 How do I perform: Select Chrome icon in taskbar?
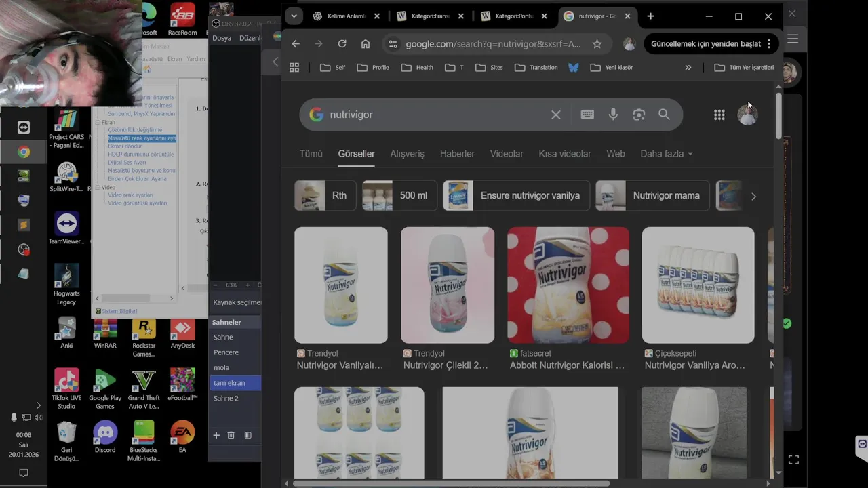pyautogui.click(x=24, y=152)
